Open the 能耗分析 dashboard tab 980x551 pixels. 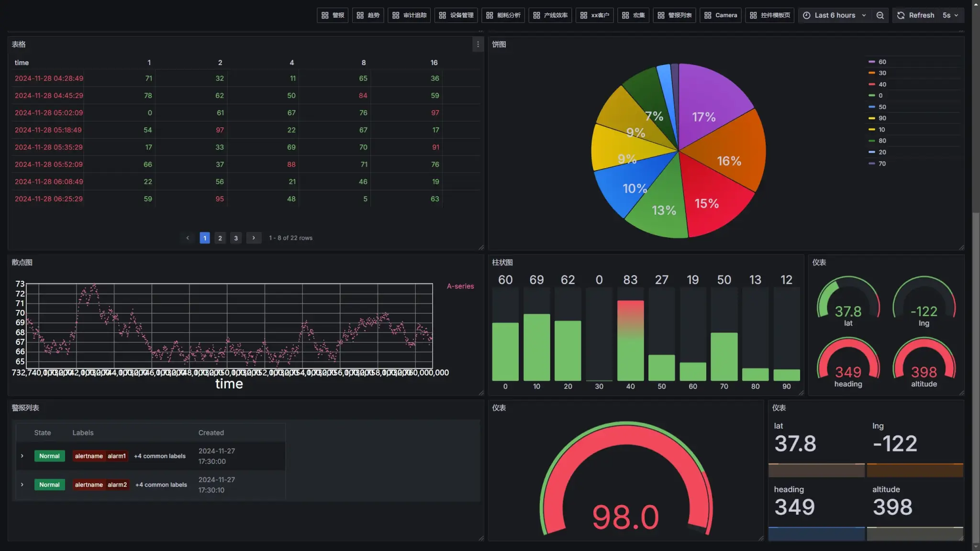pos(503,15)
